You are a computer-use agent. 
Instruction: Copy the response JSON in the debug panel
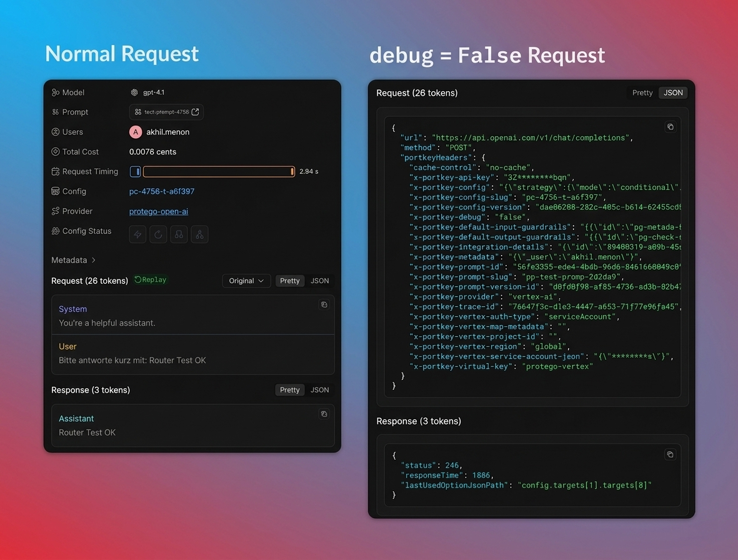click(671, 454)
